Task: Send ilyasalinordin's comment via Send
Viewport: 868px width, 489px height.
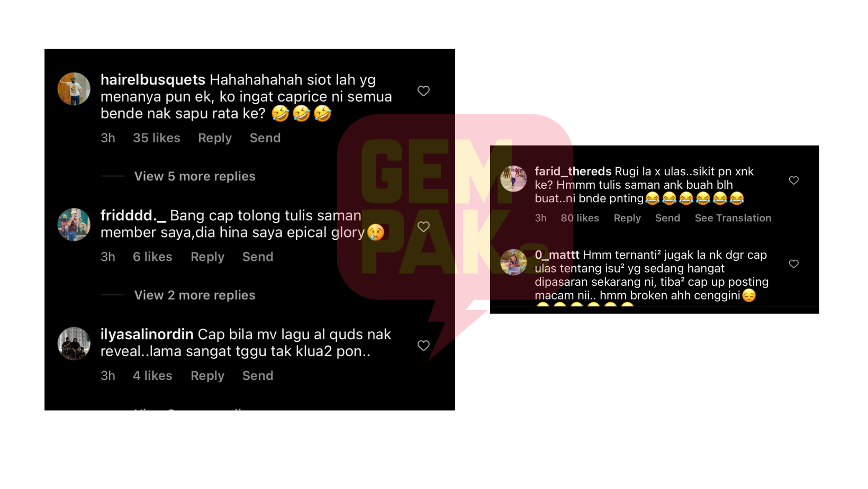Action: [258, 376]
